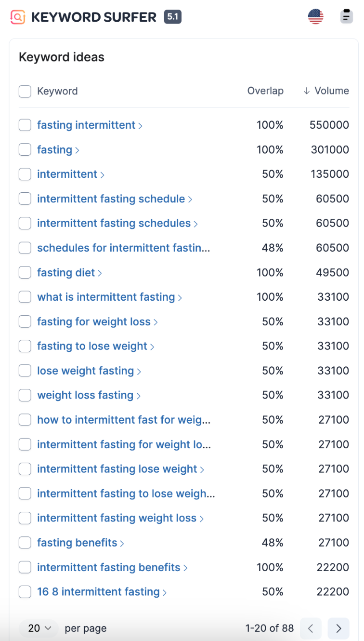Open 'intermittent fasting benefits' keyword link
This screenshot has width=364, height=641.
(108, 567)
